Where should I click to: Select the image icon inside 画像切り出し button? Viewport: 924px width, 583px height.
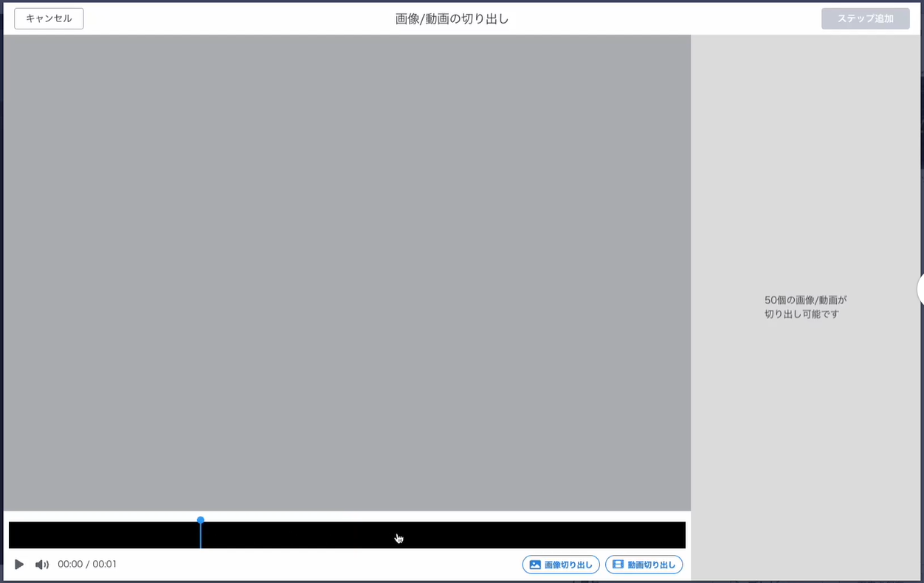coord(537,564)
